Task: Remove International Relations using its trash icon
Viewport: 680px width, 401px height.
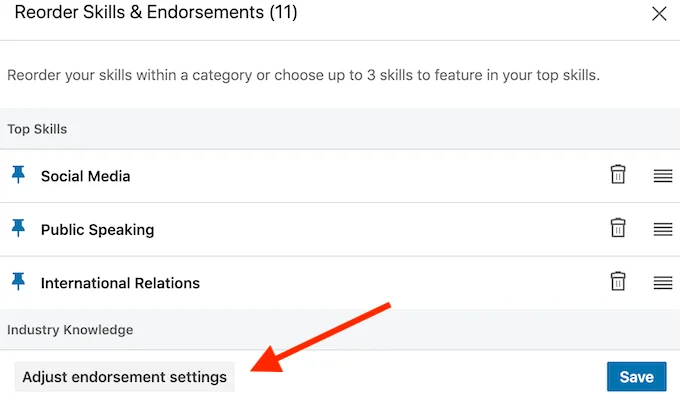Action: 618,281
